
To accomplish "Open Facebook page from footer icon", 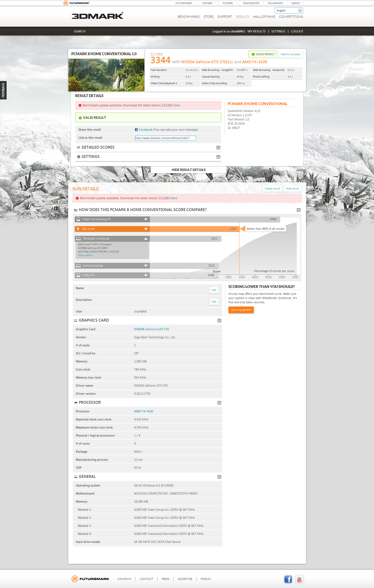I will click(x=288, y=579).
